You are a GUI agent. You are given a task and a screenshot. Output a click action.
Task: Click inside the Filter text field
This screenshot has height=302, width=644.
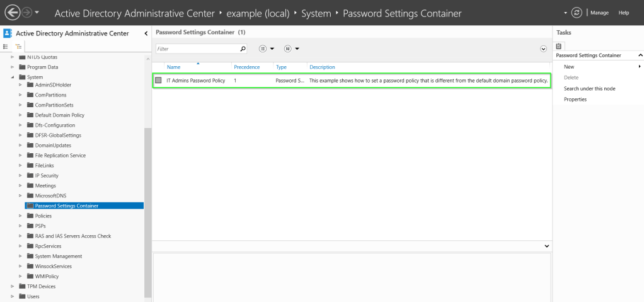tap(197, 49)
